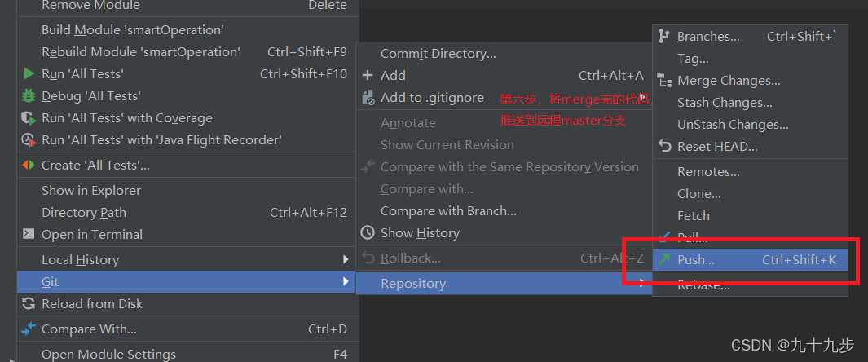This screenshot has width=868, height=362.
Task: Click the Java Flight Recorder run icon
Action: pos(29,140)
